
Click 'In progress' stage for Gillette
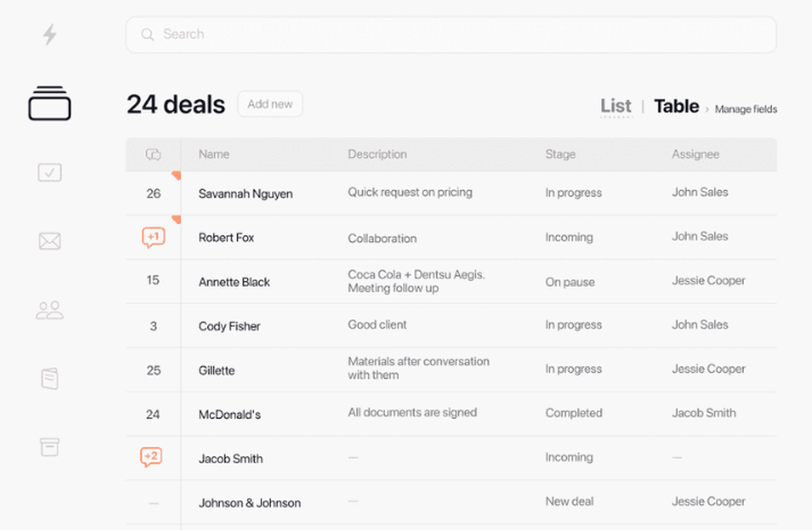coord(573,369)
